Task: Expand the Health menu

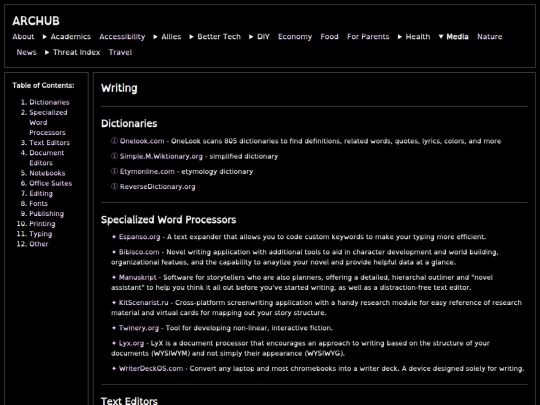Action: (x=414, y=37)
